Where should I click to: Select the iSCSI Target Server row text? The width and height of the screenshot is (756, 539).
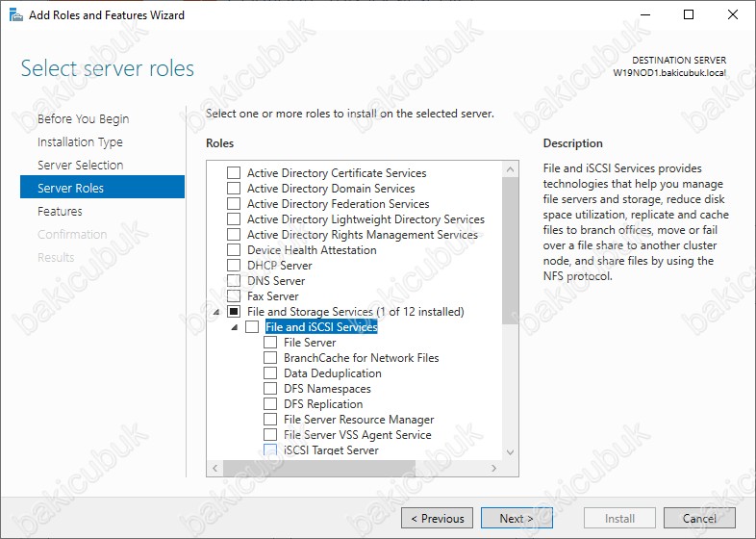pyautogui.click(x=331, y=450)
